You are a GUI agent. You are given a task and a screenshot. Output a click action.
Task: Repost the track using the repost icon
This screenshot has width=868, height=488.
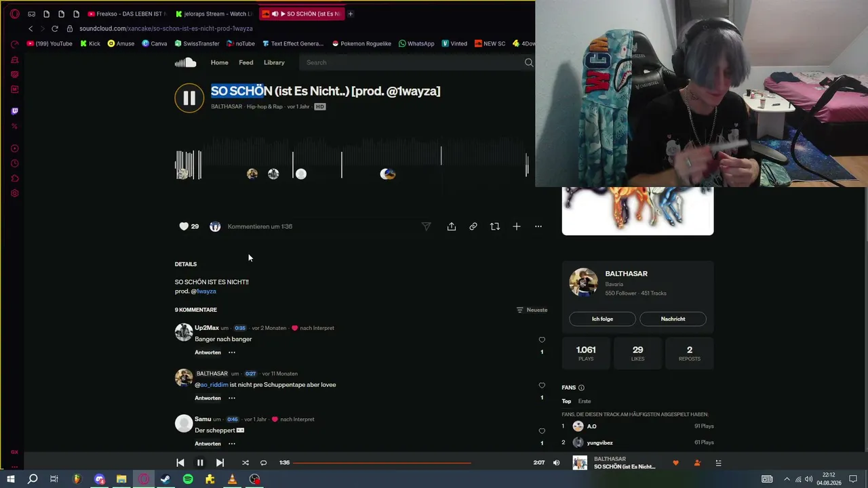pos(495,226)
